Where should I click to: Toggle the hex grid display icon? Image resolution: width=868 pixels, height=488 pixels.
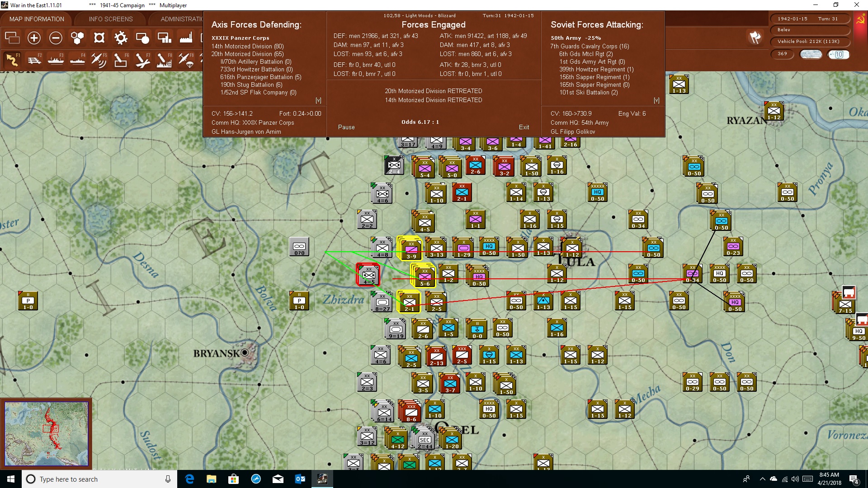(x=77, y=38)
